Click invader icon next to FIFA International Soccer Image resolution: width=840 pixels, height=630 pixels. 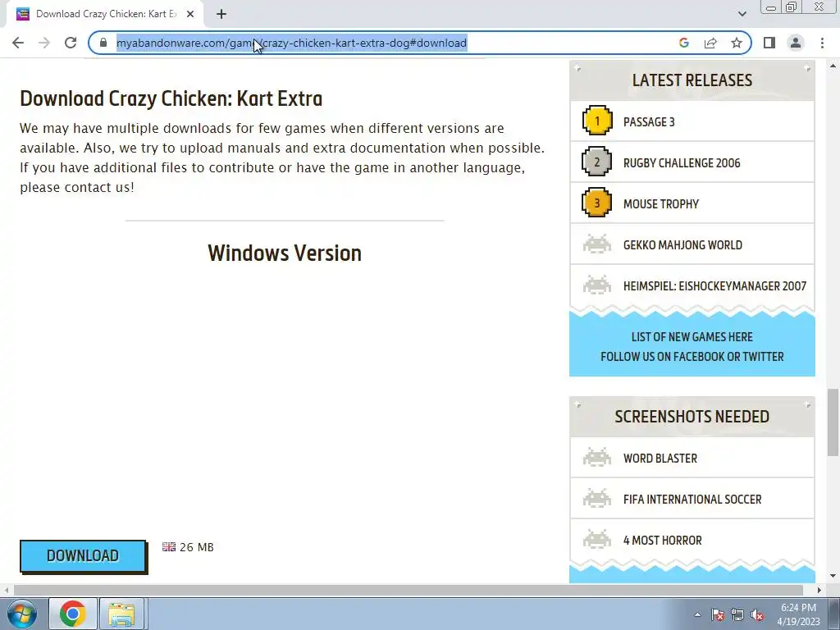(x=597, y=498)
